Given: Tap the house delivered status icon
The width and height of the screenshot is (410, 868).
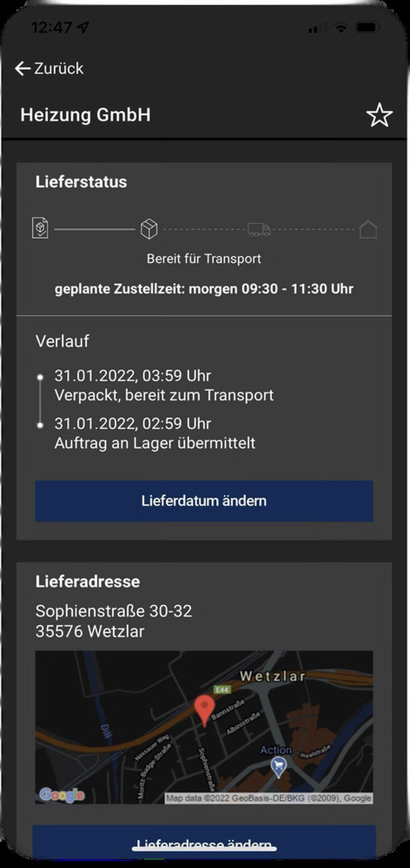Looking at the screenshot, I should (368, 229).
